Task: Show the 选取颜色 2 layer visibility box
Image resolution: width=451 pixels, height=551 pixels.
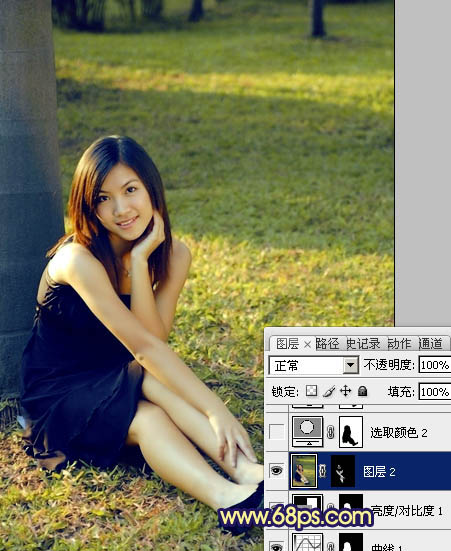Action: (x=277, y=432)
